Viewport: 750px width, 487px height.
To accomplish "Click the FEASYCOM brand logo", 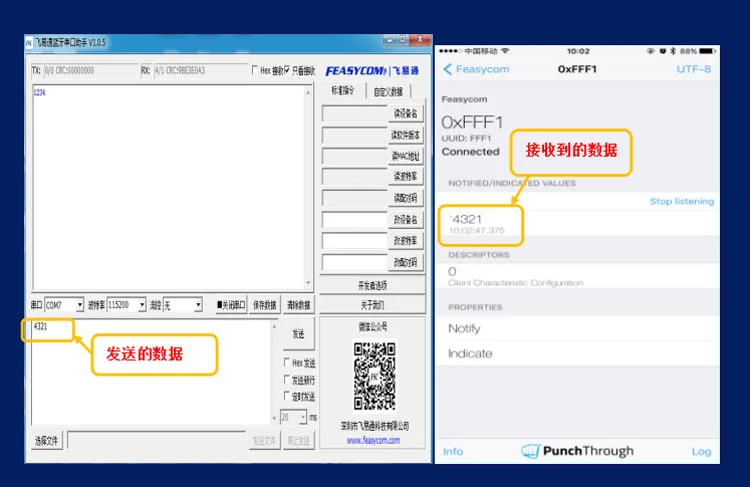I will coord(372,71).
